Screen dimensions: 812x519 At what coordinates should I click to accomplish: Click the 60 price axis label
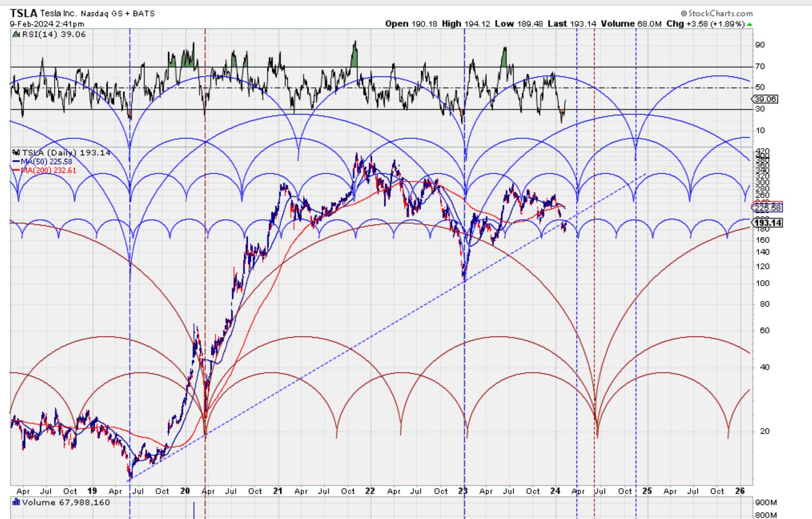tap(764, 331)
